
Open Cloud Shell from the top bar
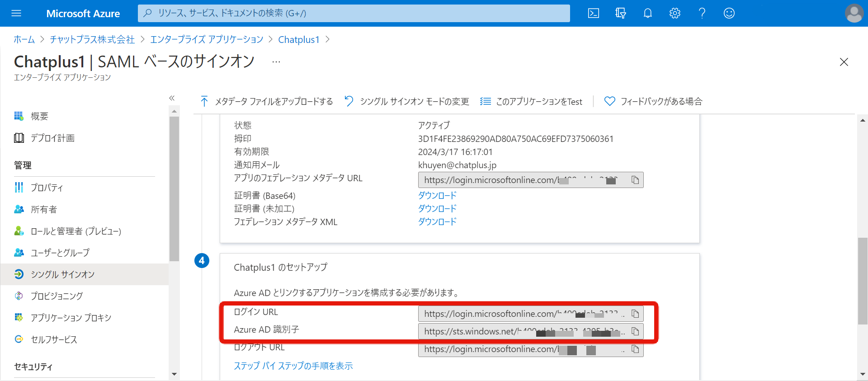(594, 13)
